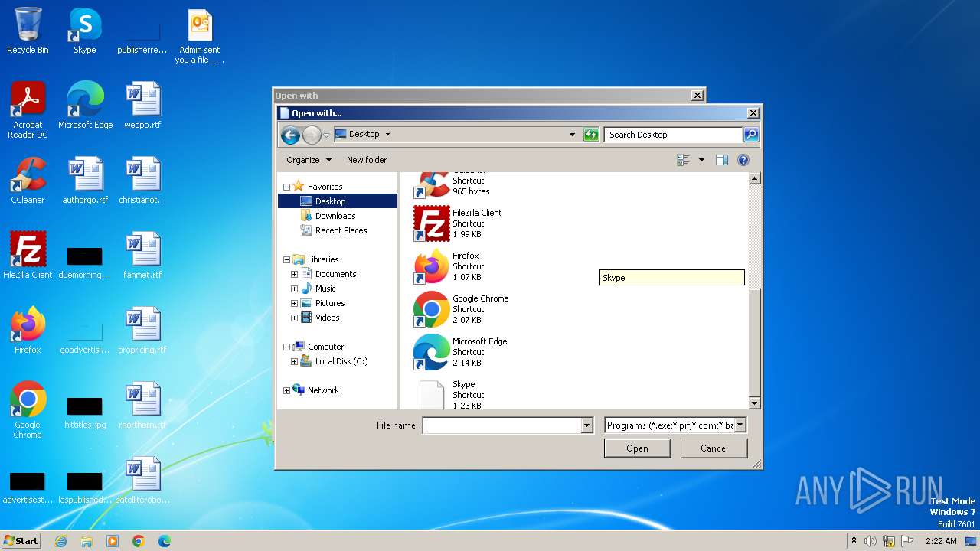Click the Back navigation arrow in dialog
Viewport: 980px width, 551px height.
[x=290, y=135]
